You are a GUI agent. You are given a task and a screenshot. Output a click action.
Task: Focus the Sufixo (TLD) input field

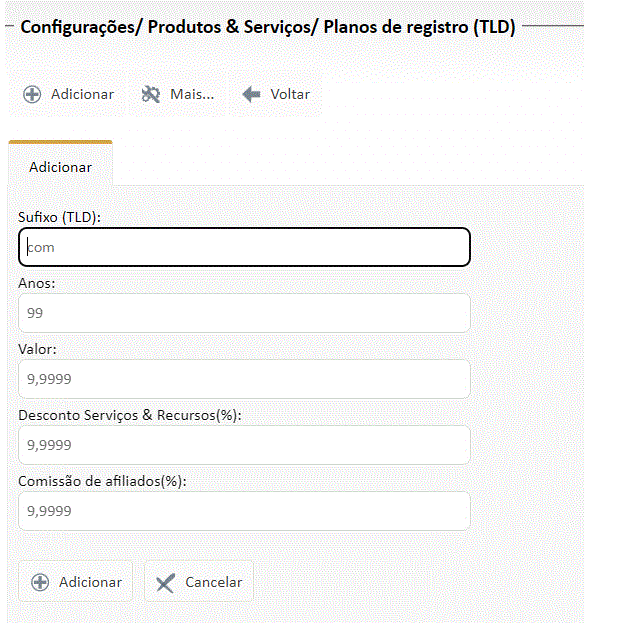point(244,247)
